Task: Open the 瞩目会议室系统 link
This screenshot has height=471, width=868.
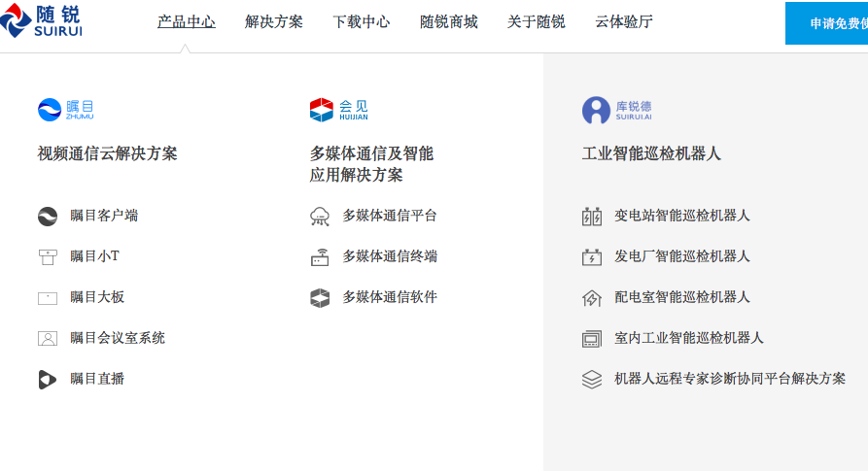Action: point(118,338)
